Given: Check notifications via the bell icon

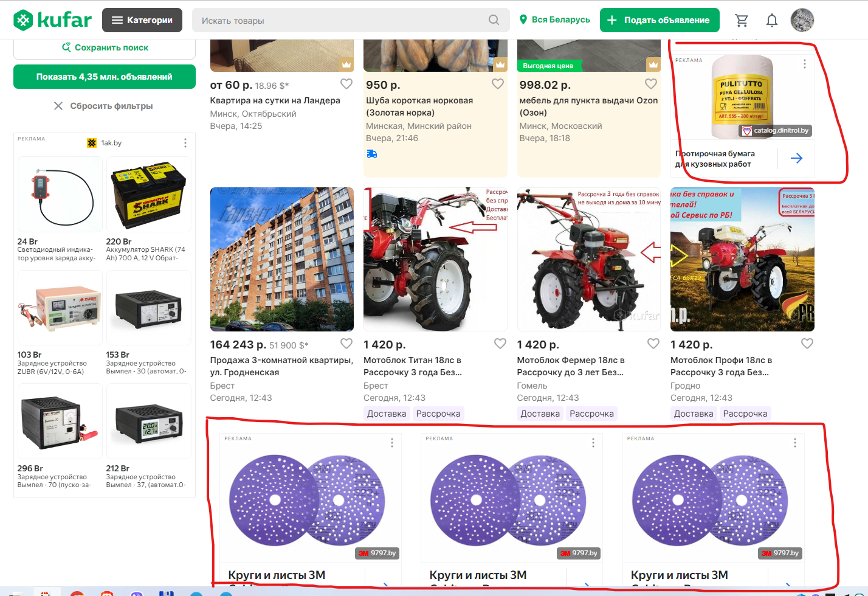Looking at the screenshot, I should click(772, 19).
